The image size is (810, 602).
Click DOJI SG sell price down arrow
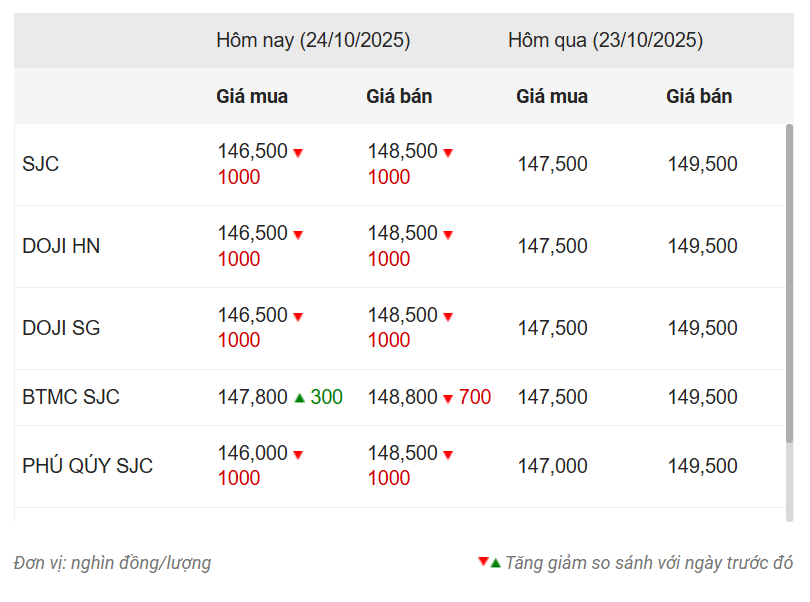pos(448,317)
